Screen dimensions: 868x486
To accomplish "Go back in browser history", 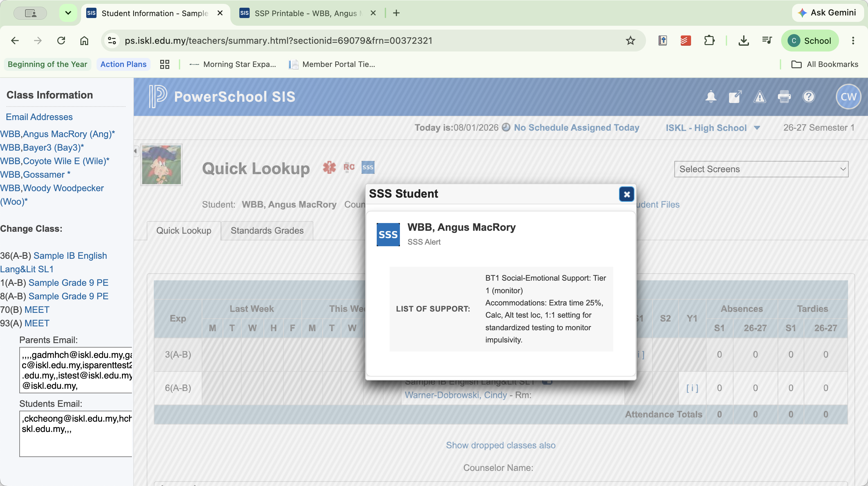I will (15, 41).
